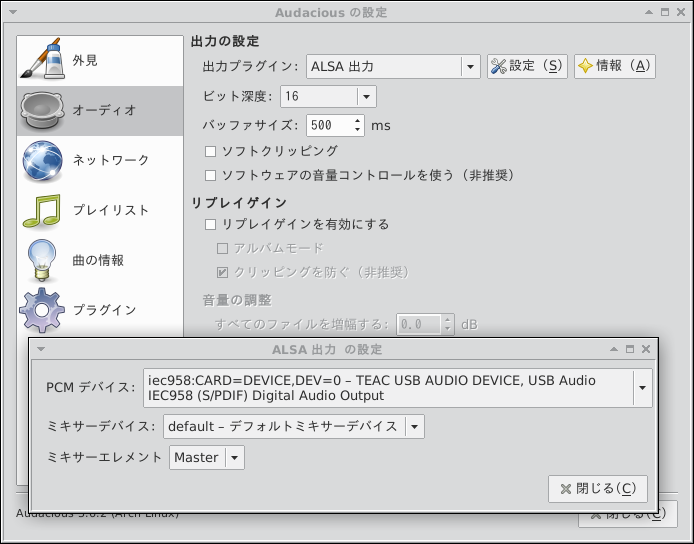Roll up the Audacious の設定 window
This screenshot has width=694, height=544.
pos(649,12)
